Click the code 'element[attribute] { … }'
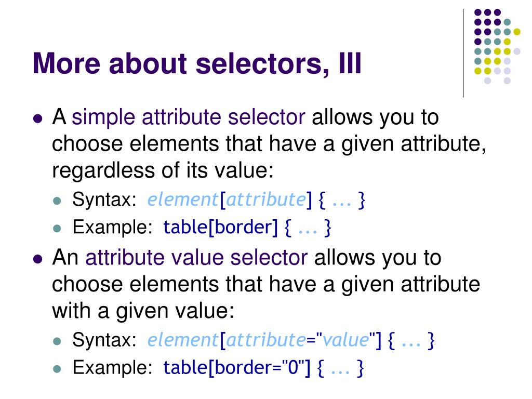Screen dimensions: 532x399 (256, 200)
